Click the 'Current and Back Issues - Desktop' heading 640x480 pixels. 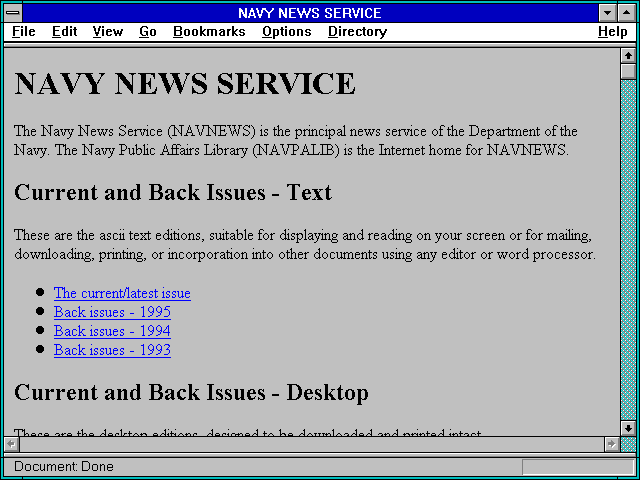pos(191,392)
